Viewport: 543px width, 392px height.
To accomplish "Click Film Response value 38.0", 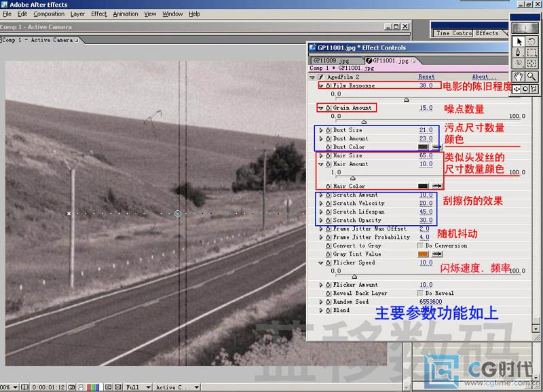I will (426, 85).
